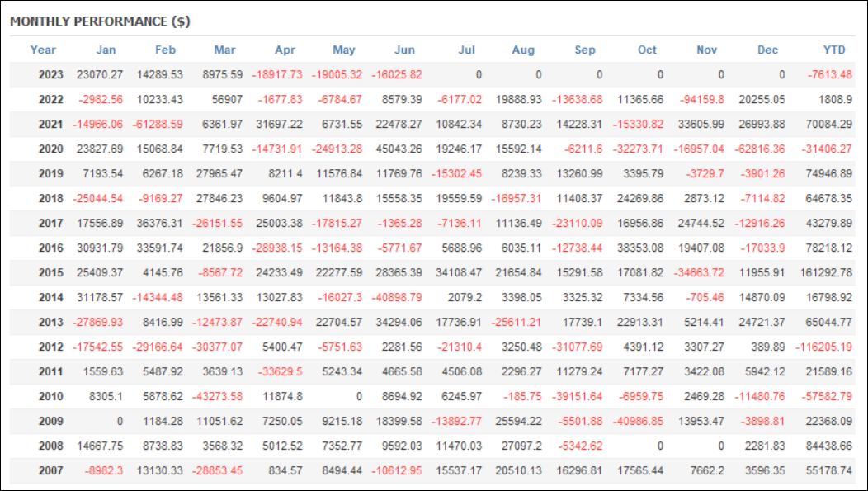868x491 pixels.
Task: Click the 2012 YTD value -116205.19
Action: [823, 347]
